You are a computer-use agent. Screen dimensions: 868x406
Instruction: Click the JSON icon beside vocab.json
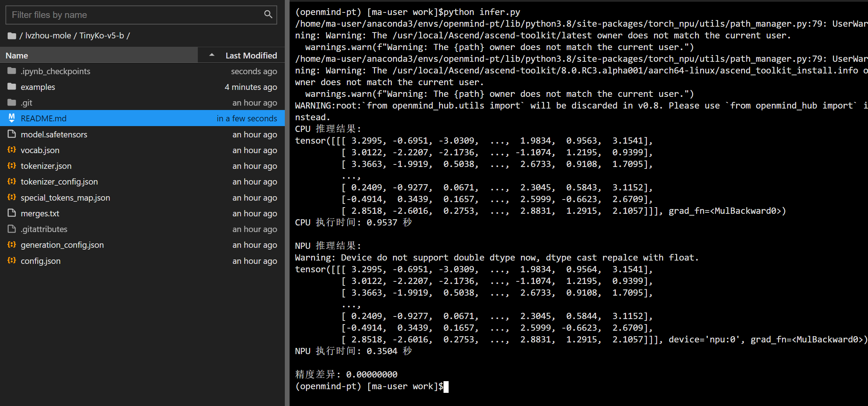11,150
